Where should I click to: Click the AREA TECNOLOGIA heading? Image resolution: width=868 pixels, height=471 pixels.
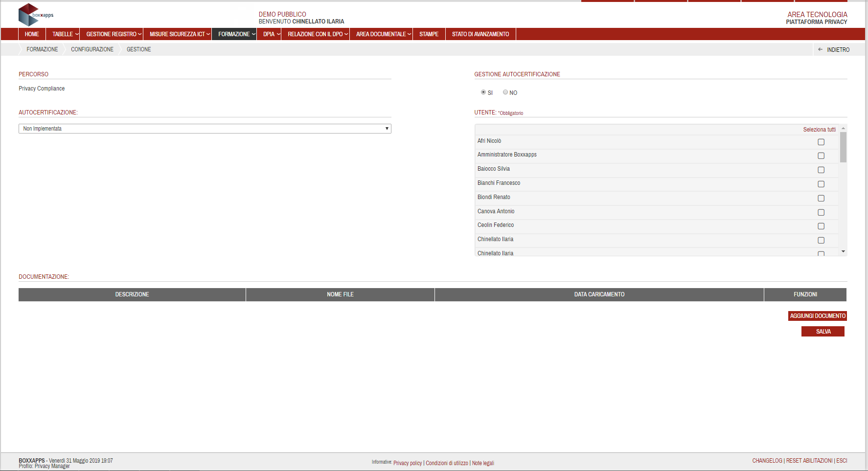(817, 15)
